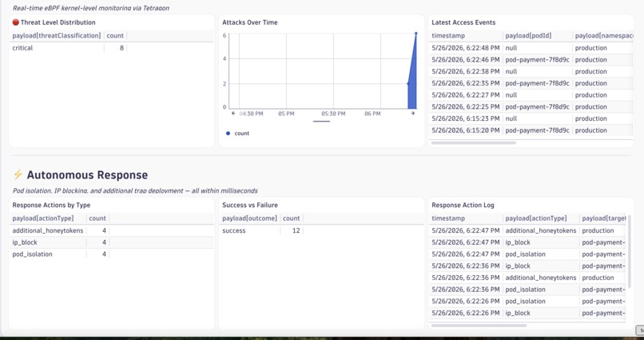Sort Latest Access Events by timestamp header
The height and width of the screenshot is (340, 644).
(448, 36)
